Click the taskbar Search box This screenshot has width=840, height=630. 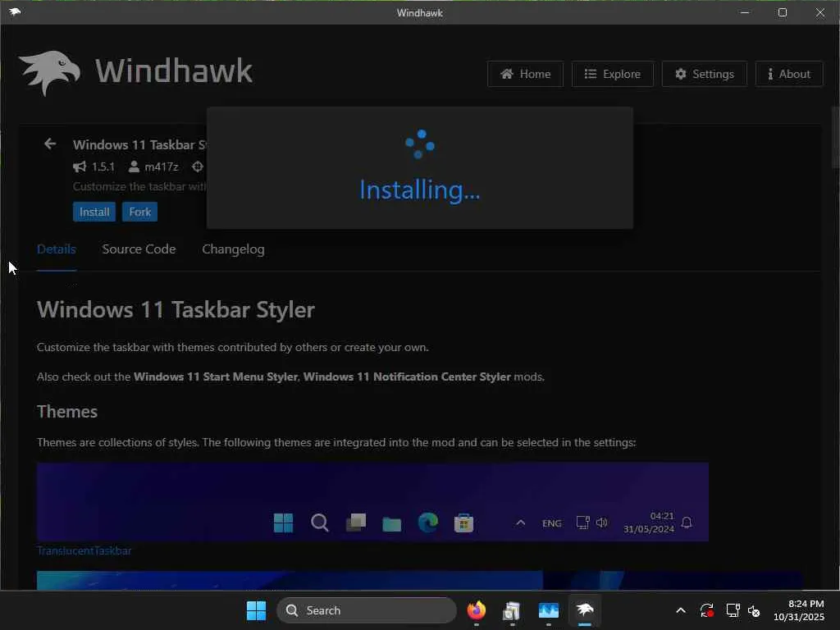367,610
